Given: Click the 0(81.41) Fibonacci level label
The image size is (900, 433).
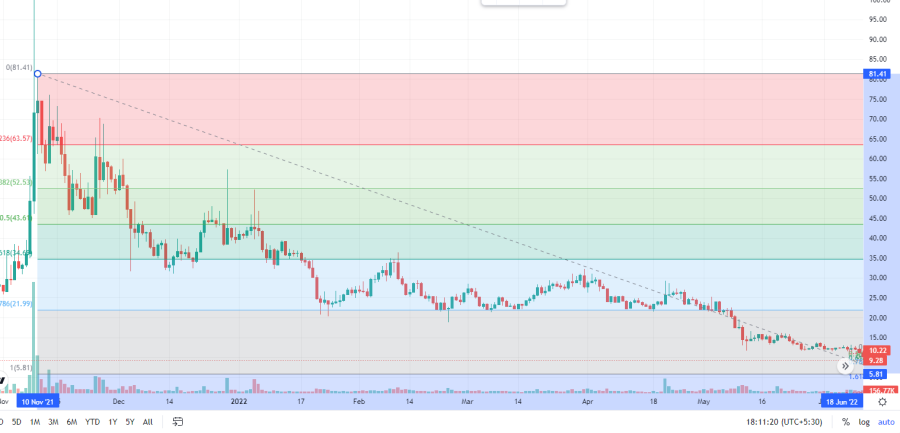Looking at the screenshot, I should [20, 67].
